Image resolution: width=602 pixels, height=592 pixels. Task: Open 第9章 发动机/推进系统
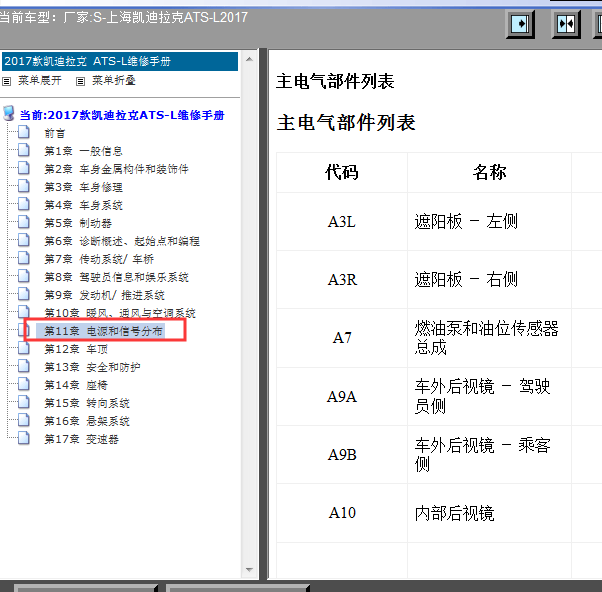[x=104, y=296]
